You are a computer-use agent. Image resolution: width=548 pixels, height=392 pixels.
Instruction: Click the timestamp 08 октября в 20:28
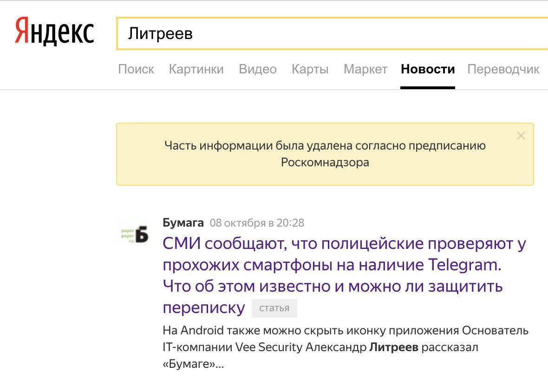point(257,223)
